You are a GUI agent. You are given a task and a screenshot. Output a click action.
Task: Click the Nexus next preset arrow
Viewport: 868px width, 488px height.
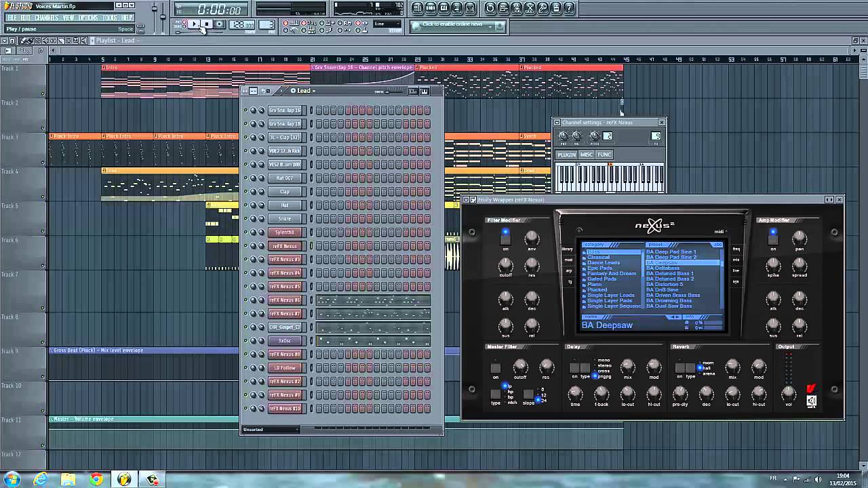coord(678,317)
